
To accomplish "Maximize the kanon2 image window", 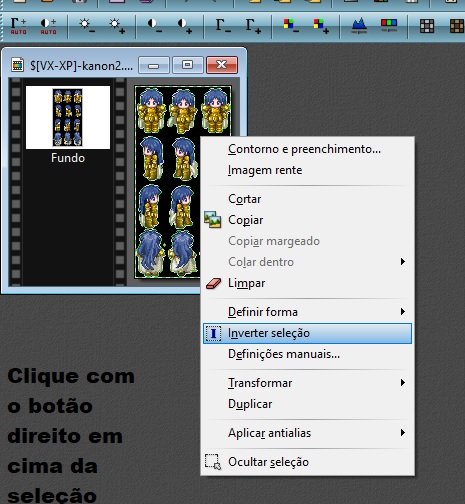I will coord(187,65).
